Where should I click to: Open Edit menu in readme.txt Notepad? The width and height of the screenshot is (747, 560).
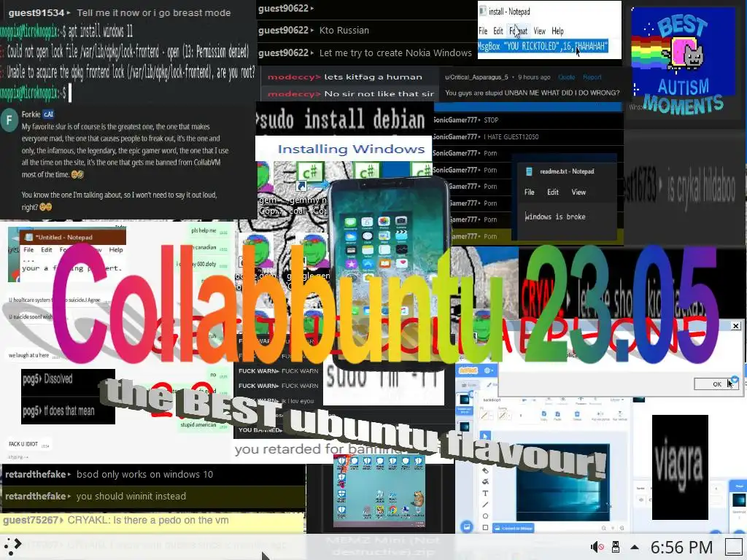pyautogui.click(x=553, y=192)
